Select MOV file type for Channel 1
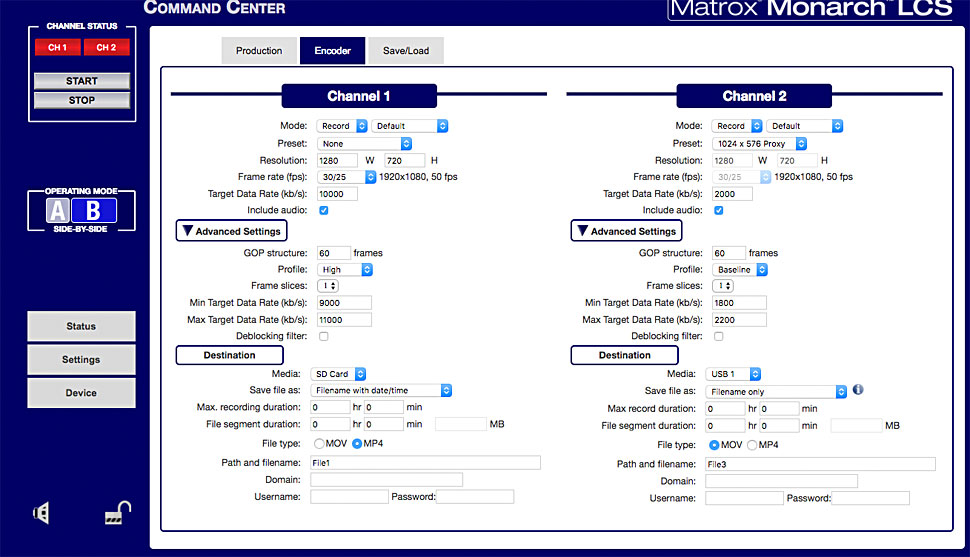970x557 pixels. pyautogui.click(x=319, y=443)
